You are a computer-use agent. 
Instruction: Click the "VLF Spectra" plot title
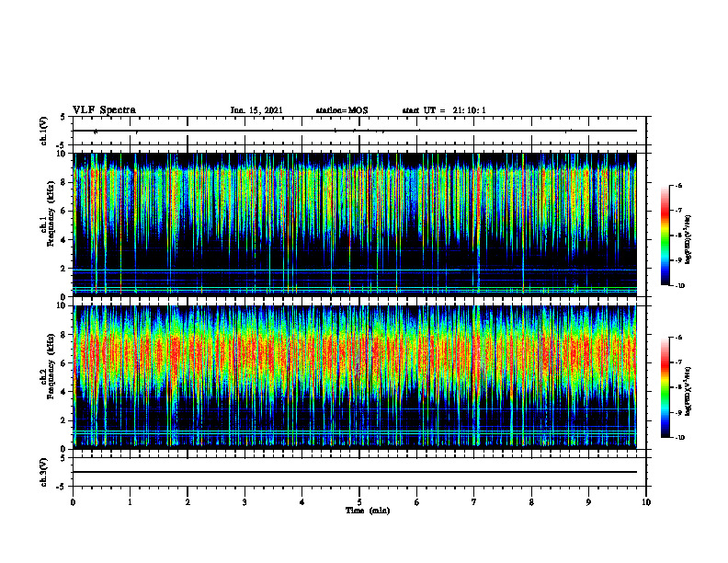105,110
